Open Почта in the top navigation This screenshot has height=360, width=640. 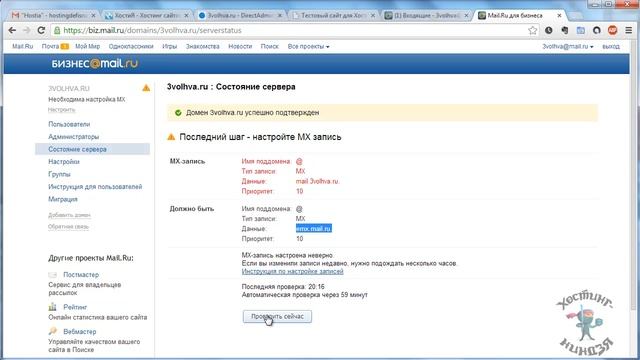[51, 47]
